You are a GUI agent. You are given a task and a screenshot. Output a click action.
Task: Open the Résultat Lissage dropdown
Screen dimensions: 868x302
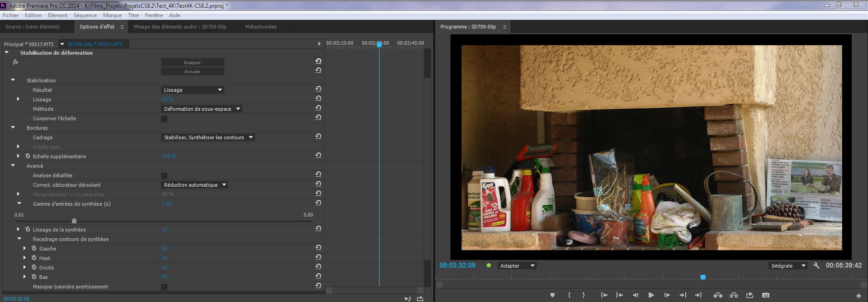193,90
